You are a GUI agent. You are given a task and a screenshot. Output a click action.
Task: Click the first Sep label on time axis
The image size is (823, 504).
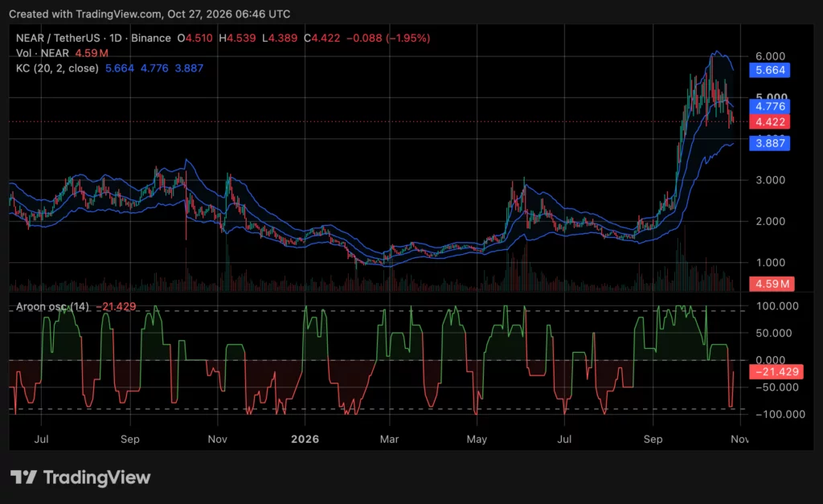pos(129,439)
